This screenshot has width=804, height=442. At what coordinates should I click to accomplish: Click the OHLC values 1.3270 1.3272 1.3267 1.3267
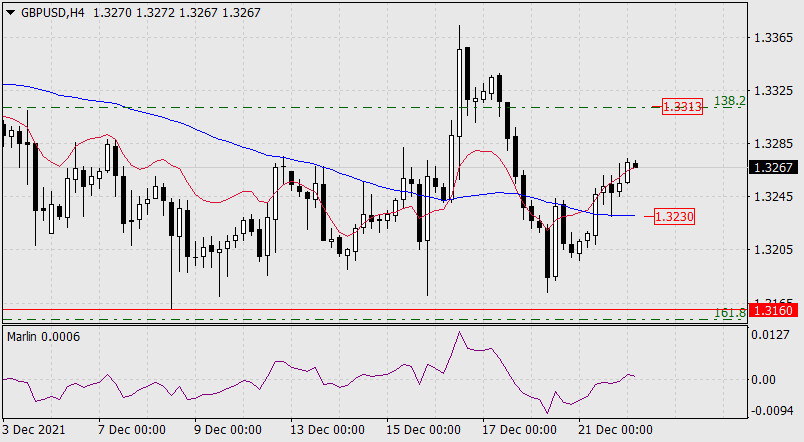pyautogui.click(x=177, y=13)
